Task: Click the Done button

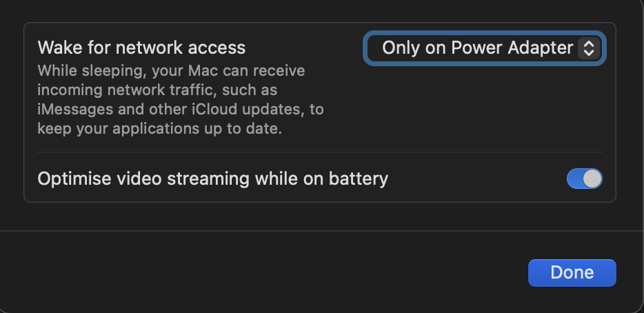Action: [x=572, y=272]
